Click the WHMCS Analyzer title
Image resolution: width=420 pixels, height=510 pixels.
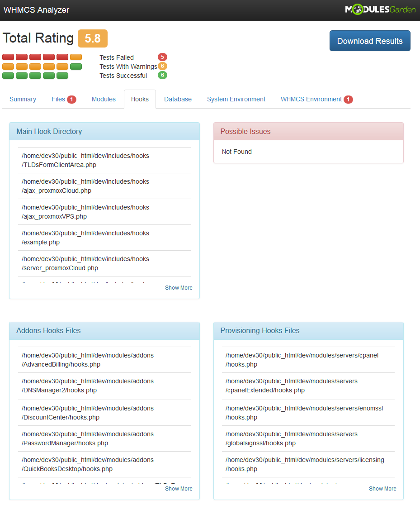pyautogui.click(x=36, y=10)
